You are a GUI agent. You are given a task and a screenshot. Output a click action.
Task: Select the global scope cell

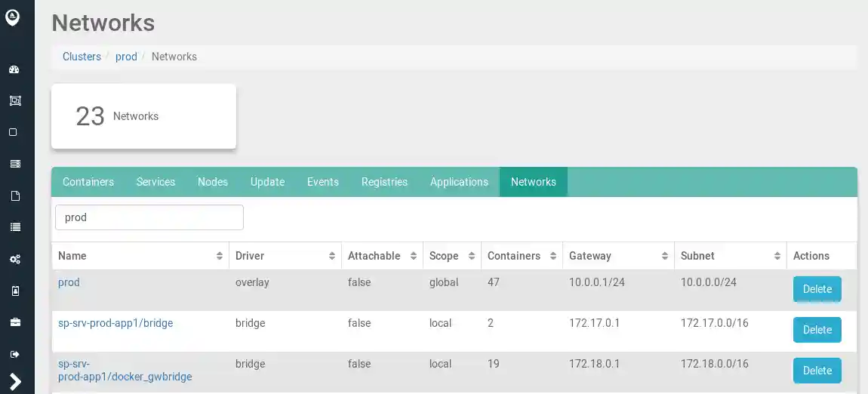[444, 282]
